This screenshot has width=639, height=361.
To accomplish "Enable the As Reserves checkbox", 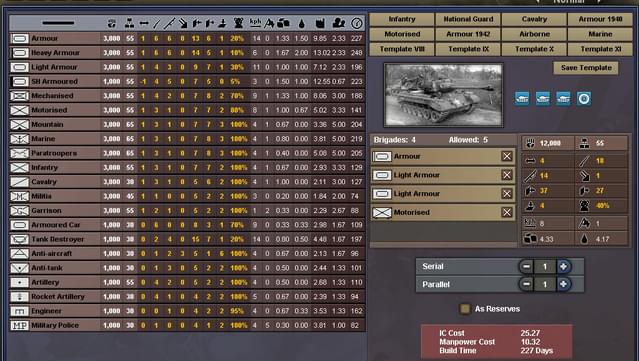I will (465, 309).
